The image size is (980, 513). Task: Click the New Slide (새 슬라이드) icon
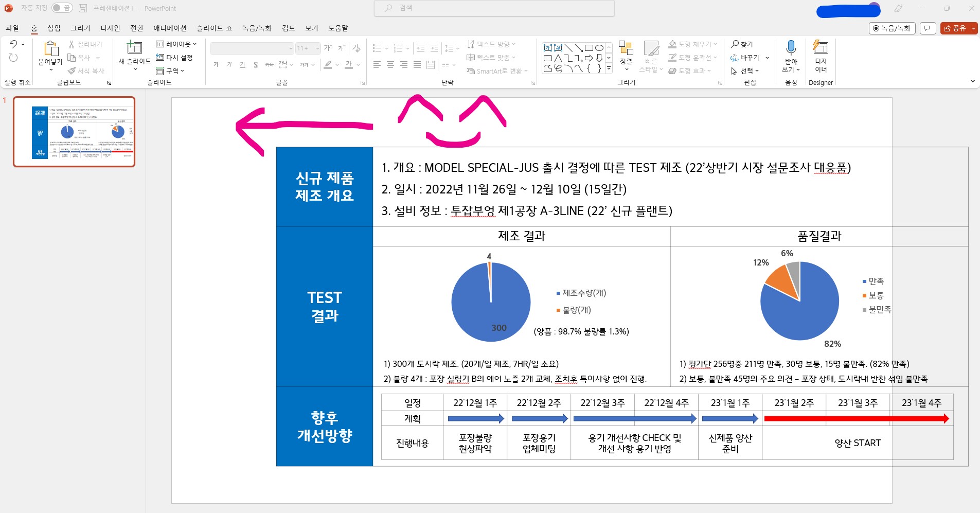pos(134,48)
